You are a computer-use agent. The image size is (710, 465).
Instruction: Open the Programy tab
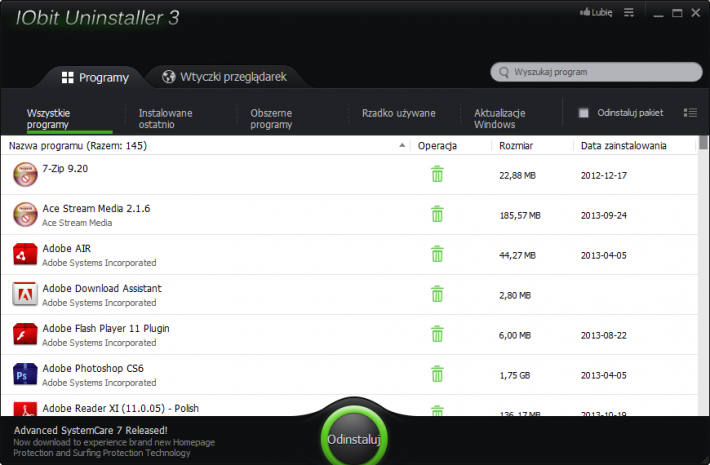(x=95, y=77)
